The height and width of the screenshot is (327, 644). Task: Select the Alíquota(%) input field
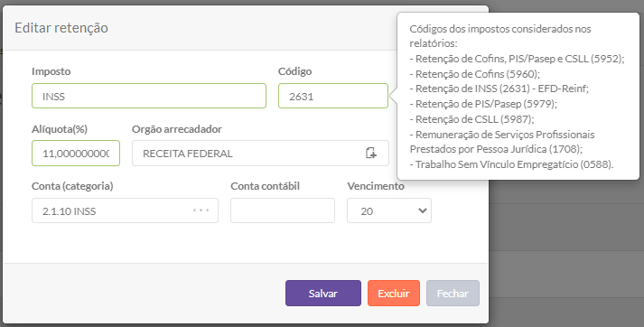click(76, 154)
